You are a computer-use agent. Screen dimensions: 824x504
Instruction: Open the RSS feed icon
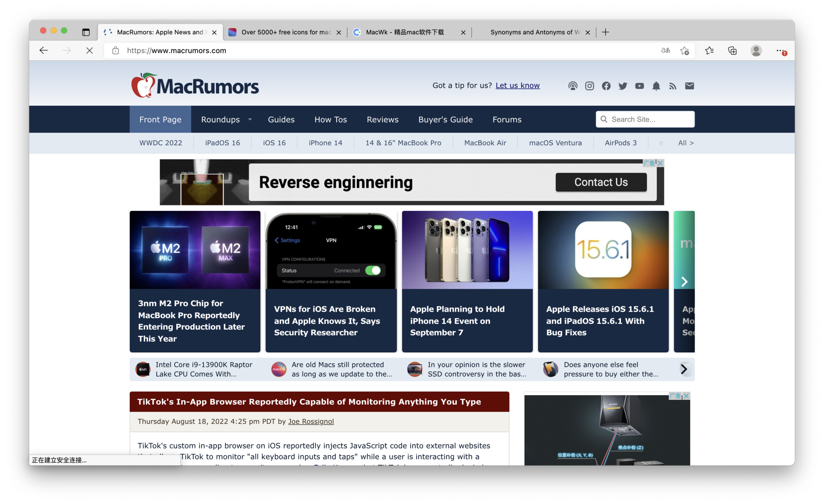673,86
